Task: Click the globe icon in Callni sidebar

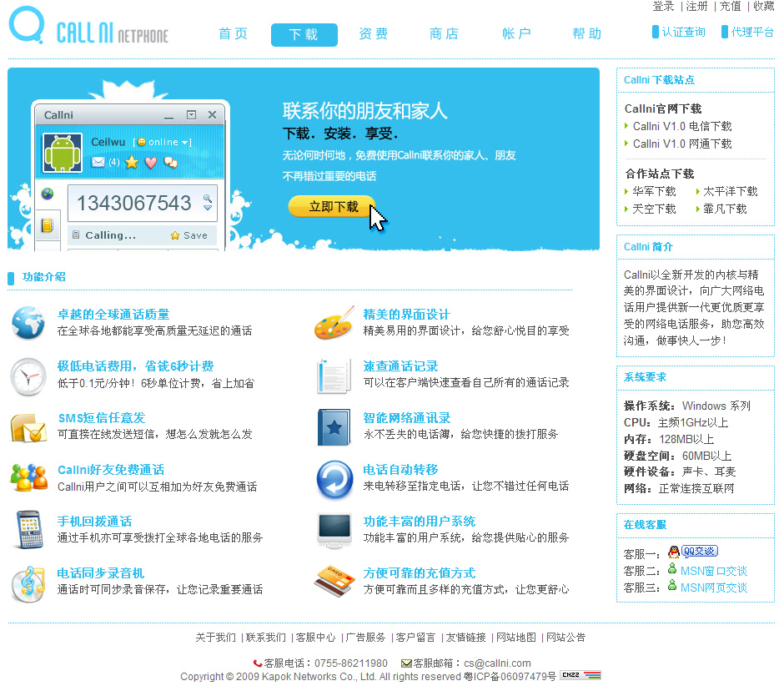Action: click(x=48, y=194)
